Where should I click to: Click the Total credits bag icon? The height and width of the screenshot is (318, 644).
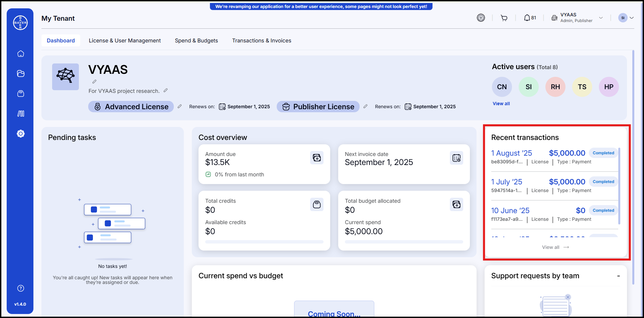pos(317,204)
